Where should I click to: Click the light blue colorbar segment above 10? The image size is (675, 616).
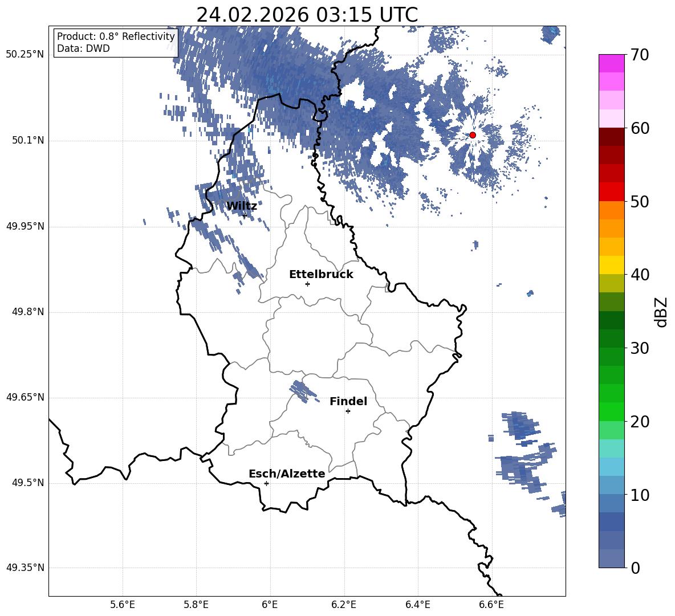click(x=611, y=486)
